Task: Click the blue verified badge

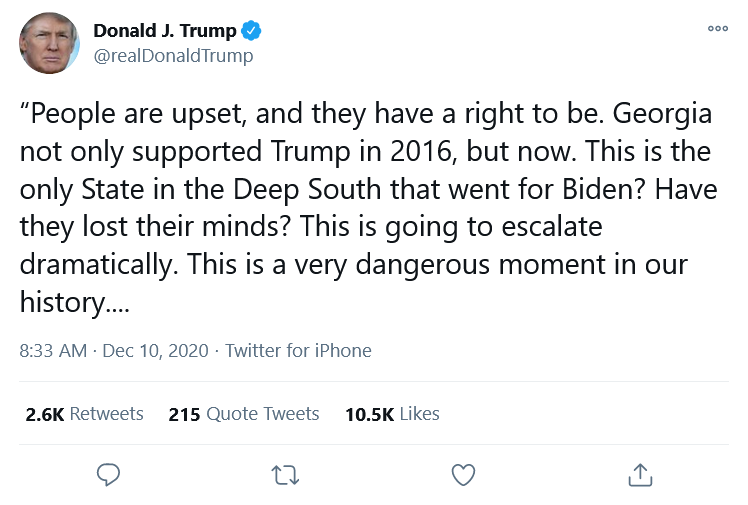Action: pyautogui.click(x=253, y=31)
